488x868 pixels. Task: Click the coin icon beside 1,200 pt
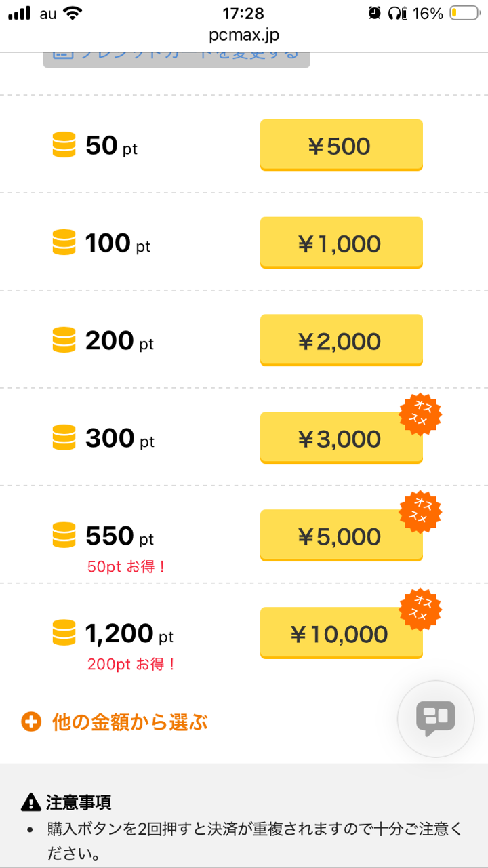tap(64, 633)
